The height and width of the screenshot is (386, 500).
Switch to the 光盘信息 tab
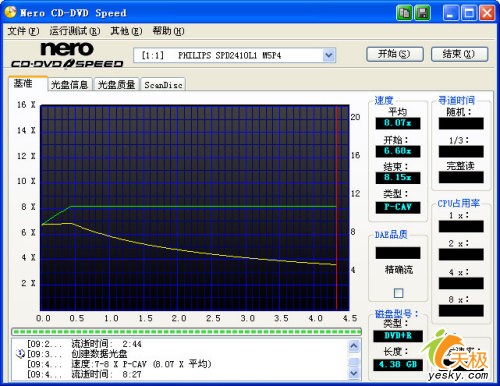click(69, 85)
